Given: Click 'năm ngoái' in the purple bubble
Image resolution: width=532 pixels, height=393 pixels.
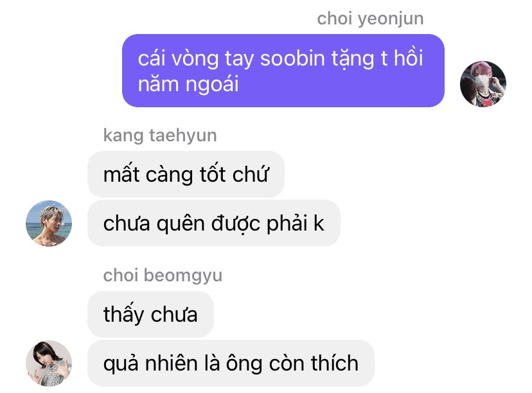Looking at the screenshot, I should 188,84.
